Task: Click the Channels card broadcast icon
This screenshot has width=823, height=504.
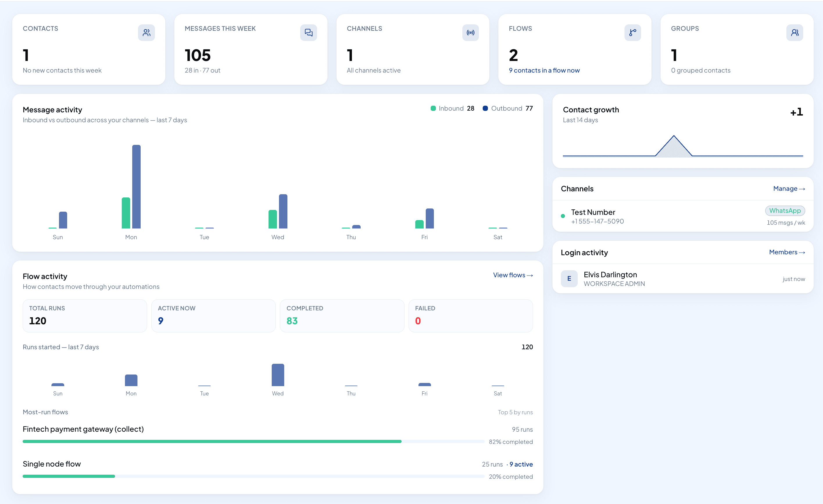Action: pos(470,33)
